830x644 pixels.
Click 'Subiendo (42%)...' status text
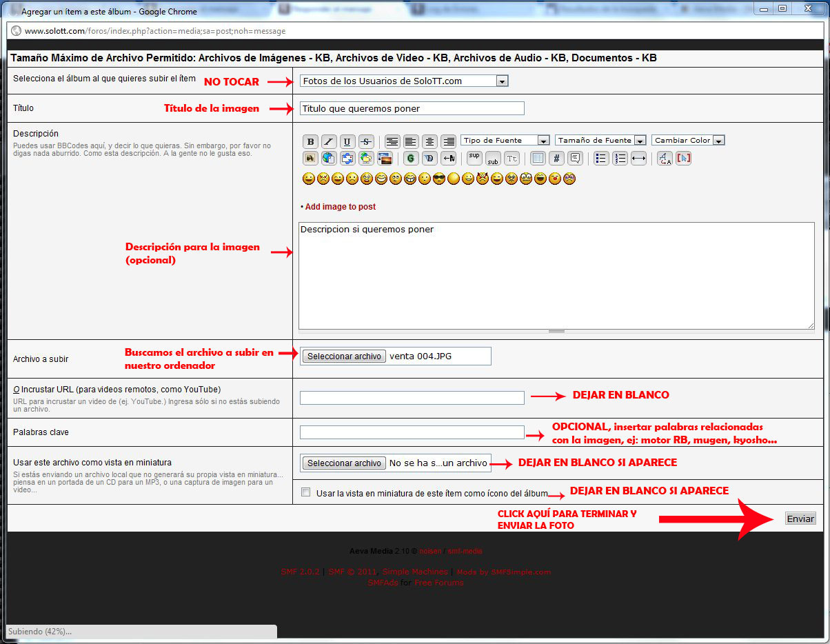point(40,631)
